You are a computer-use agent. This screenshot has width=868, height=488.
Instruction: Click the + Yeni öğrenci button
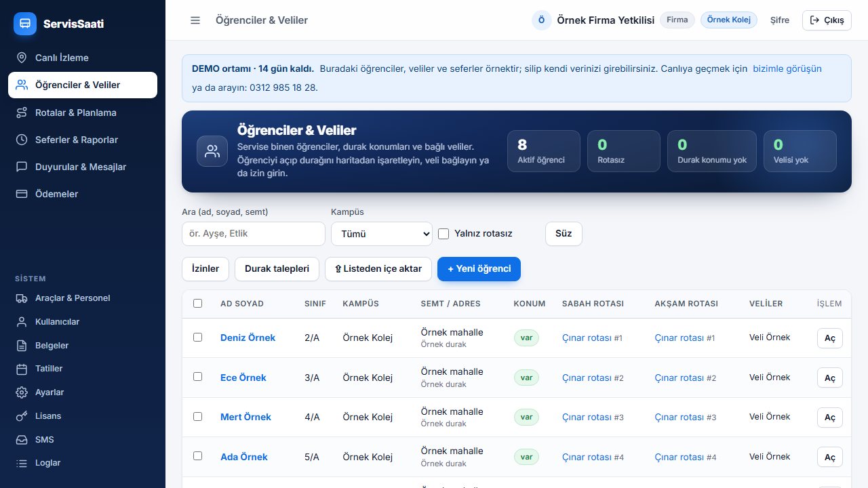479,268
